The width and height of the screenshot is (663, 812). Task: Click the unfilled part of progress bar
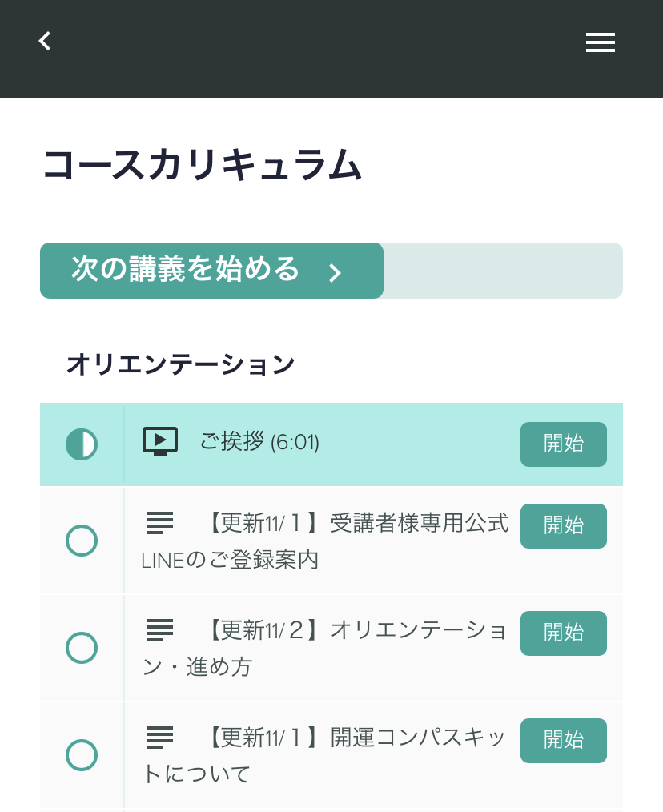point(503,271)
